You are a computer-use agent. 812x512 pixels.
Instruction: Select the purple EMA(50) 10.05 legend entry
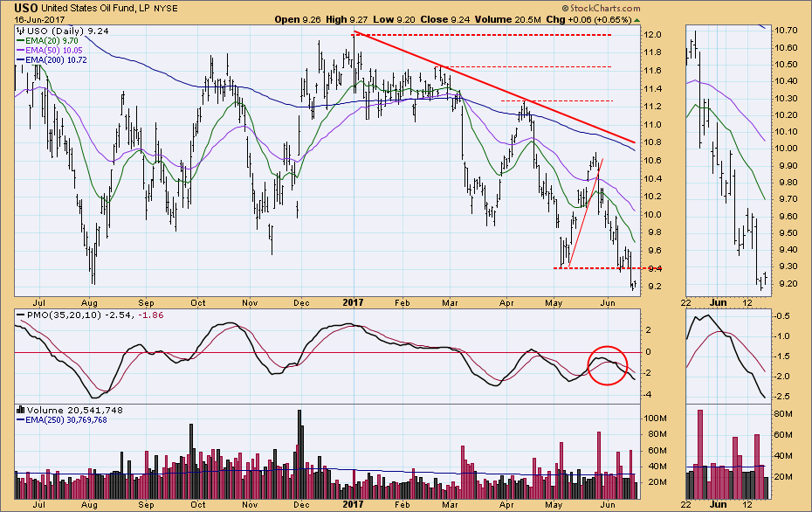(x=50, y=51)
